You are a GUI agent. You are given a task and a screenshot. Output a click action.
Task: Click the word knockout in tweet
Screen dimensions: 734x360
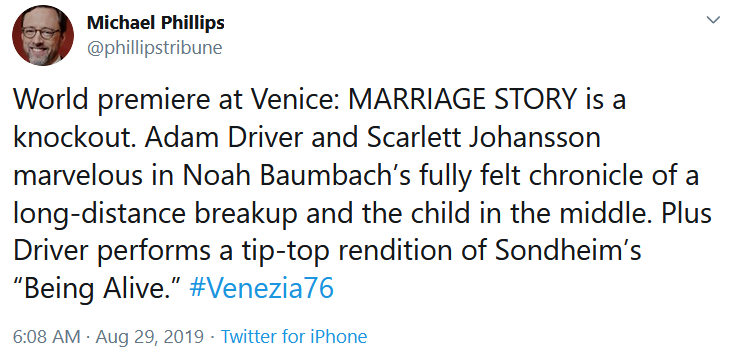pos(69,137)
